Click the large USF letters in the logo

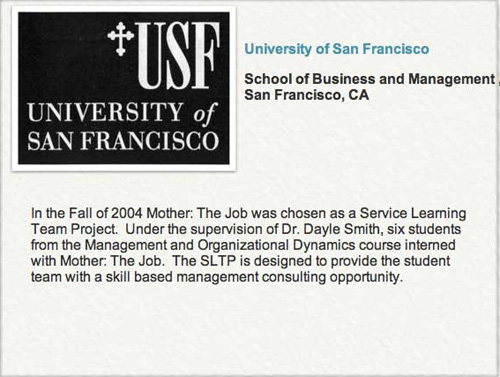(178, 54)
